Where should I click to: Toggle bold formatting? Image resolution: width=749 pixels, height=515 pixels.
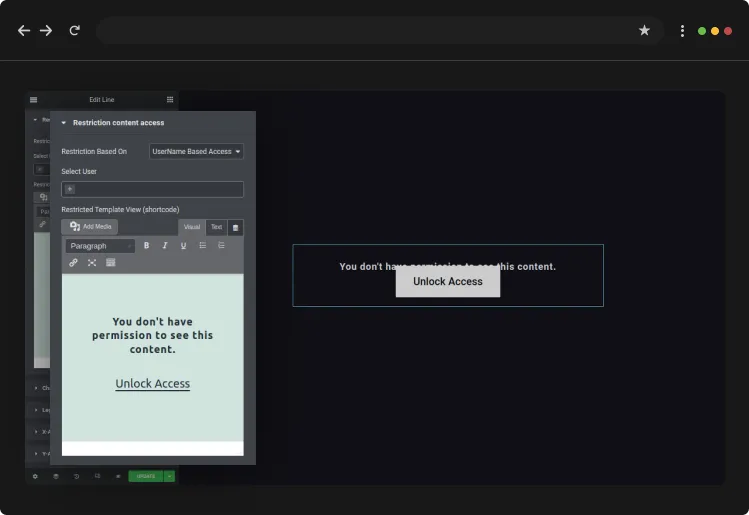[147, 246]
